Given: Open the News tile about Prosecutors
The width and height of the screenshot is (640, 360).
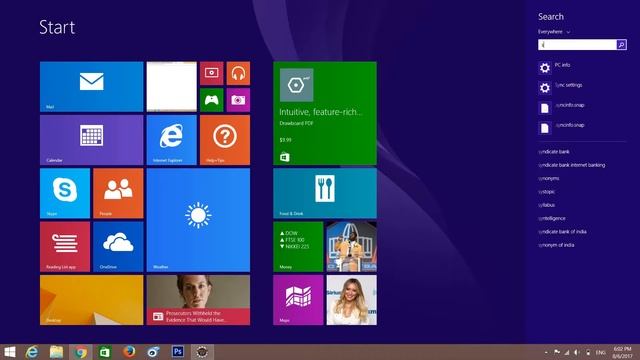Looking at the screenshot, I should tap(198, 300).
